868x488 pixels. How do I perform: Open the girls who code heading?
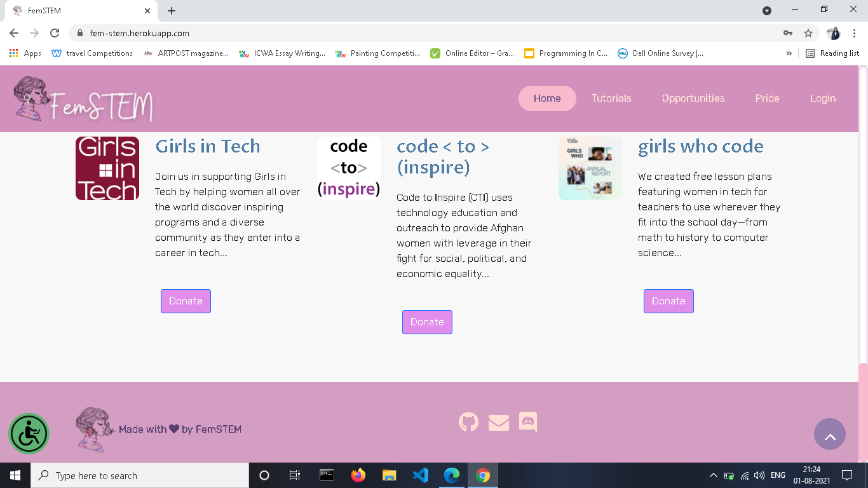pos(701,146)
